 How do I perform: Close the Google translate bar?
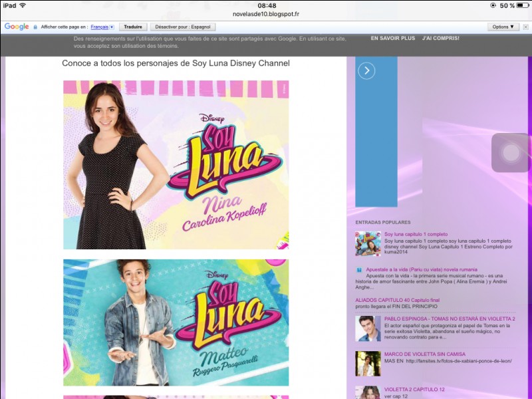525,27
